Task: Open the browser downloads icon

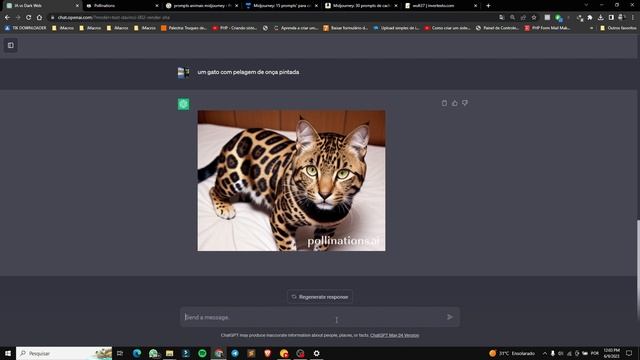Action: (600, 18)
